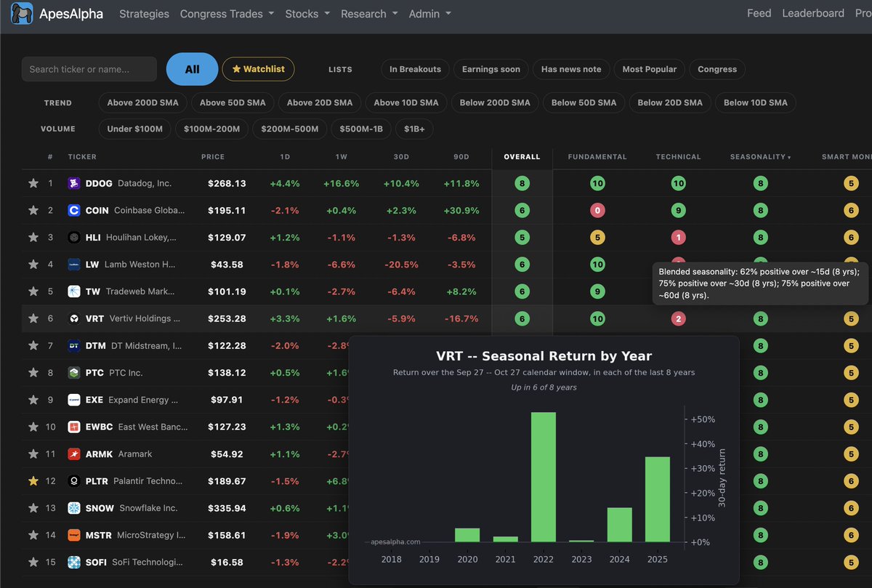The height and width of the screenshot is (588, 872).
Task: Unstar the PLTR Palantir row
Action: click(33, 481)
